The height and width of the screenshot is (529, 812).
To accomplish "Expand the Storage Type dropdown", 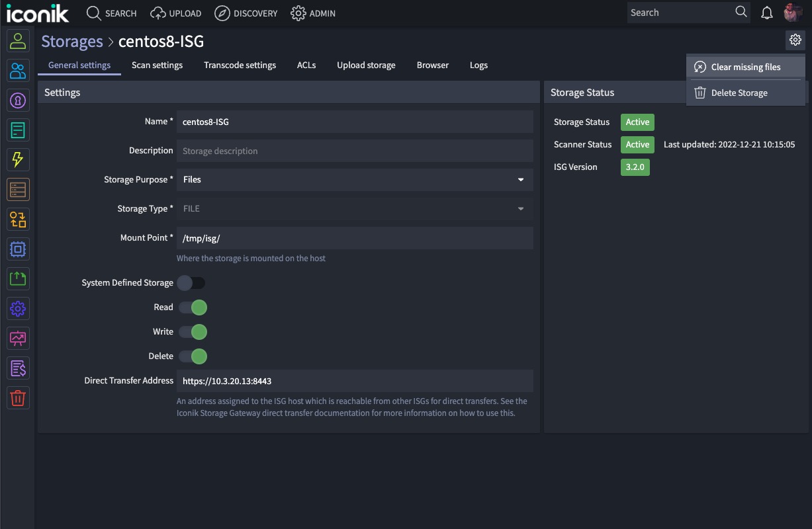I will click(x=355, y=208).
